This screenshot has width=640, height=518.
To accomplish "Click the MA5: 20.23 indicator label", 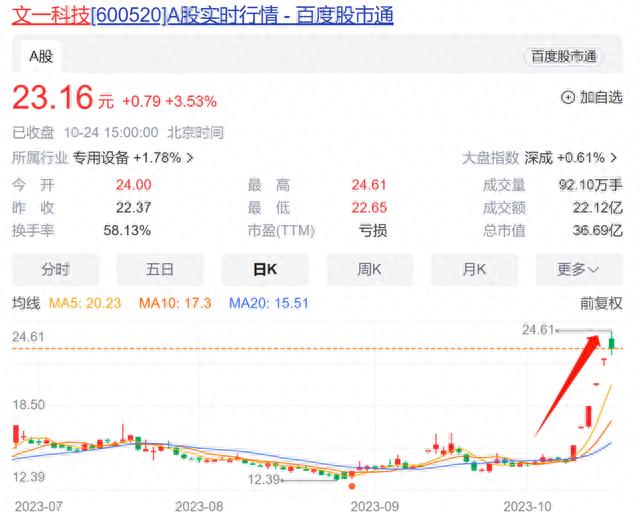I will [x=85, y=303].
